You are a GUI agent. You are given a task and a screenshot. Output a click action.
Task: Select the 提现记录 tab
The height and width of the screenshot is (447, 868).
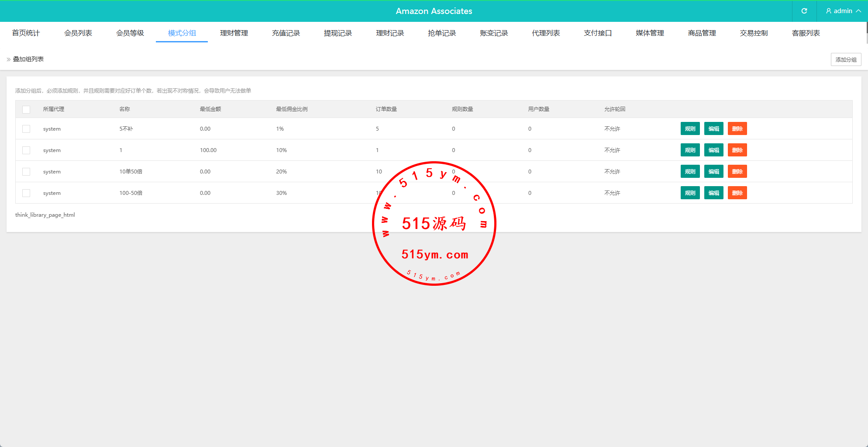coord(338,33)
